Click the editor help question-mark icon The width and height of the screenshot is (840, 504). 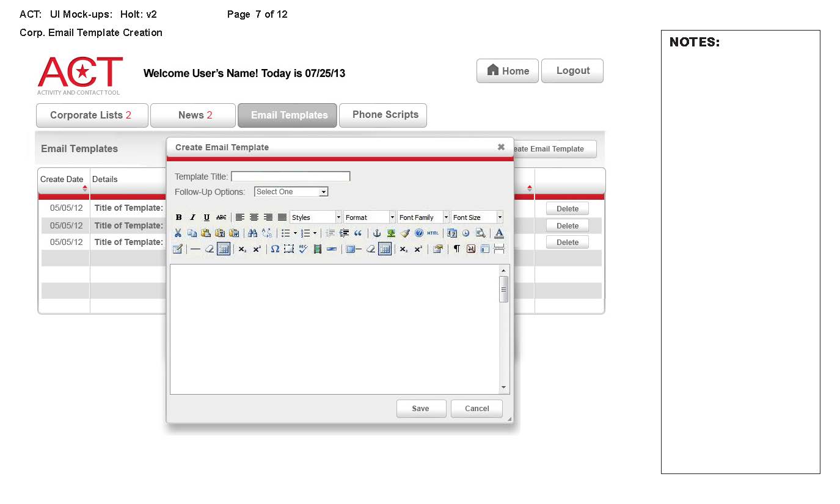point(418,233)
